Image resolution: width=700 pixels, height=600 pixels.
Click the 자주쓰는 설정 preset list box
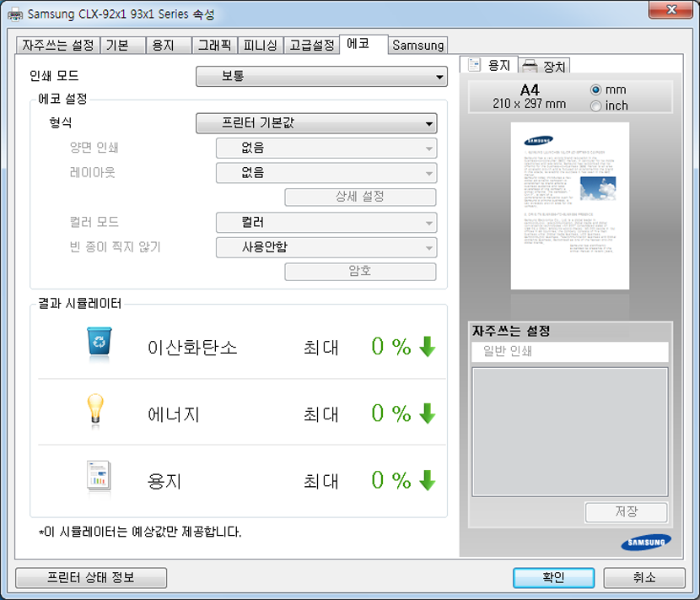coord(570,431)
